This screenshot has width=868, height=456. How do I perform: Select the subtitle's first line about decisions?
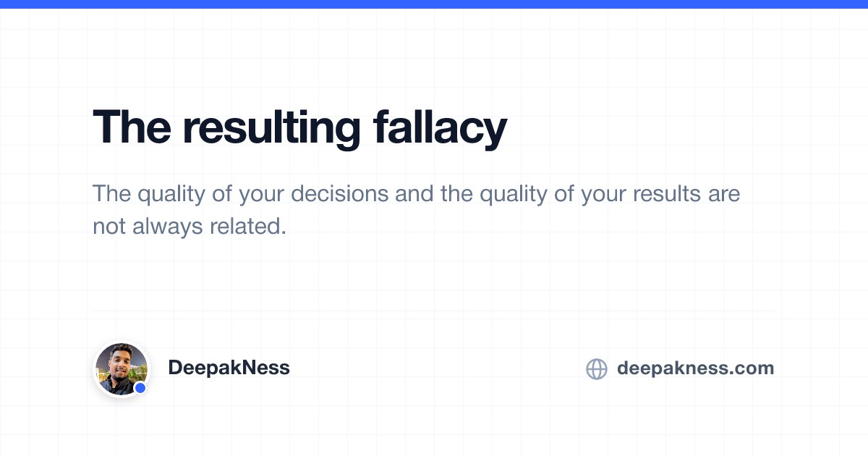(x=417, y=195)
